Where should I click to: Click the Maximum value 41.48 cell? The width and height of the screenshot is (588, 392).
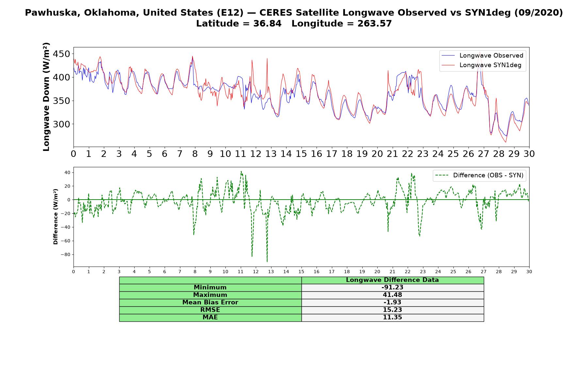pos(392,295)
